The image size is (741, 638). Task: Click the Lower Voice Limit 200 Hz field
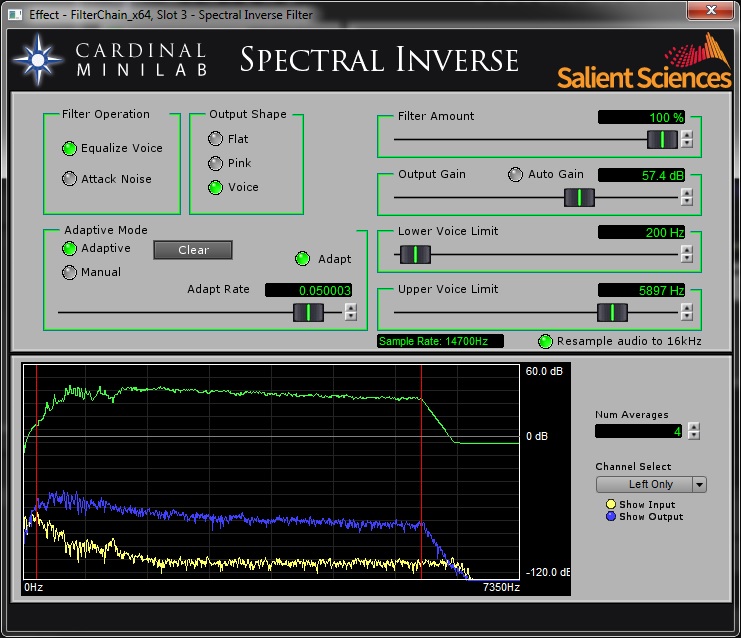click(641, 233)
